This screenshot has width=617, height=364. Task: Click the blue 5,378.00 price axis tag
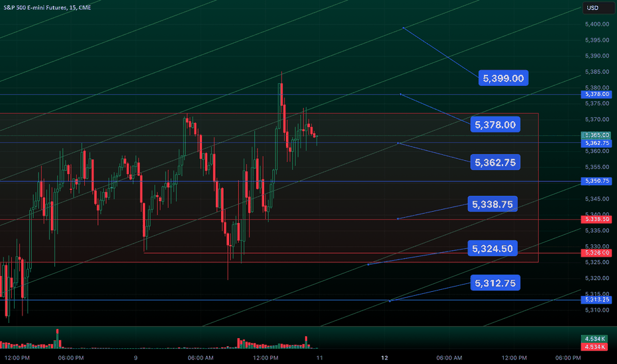[596, 94]
